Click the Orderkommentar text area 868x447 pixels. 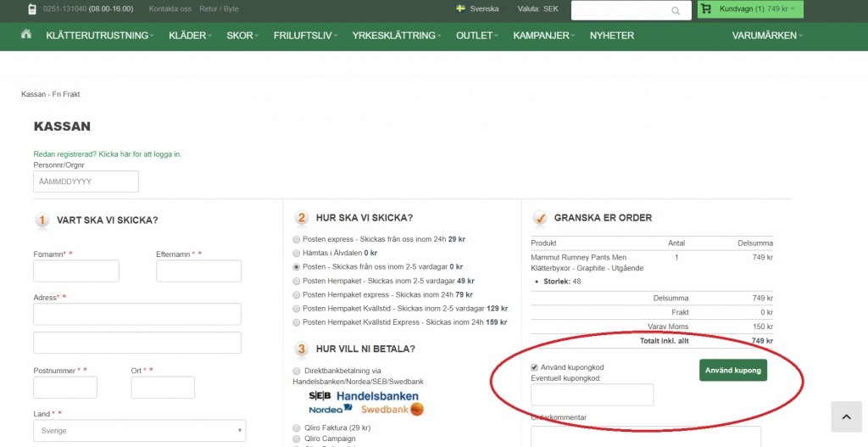[x=646, y=437]
